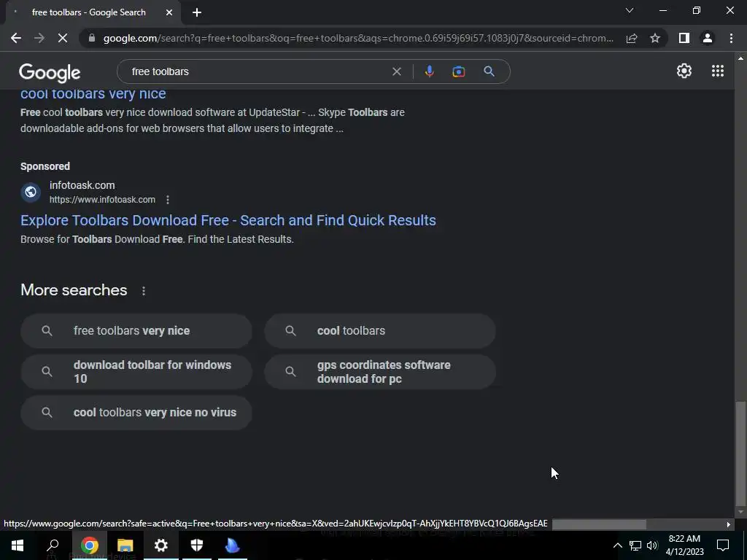Open the volume tray control
The image size is (747, 560).
pos(652,545)
